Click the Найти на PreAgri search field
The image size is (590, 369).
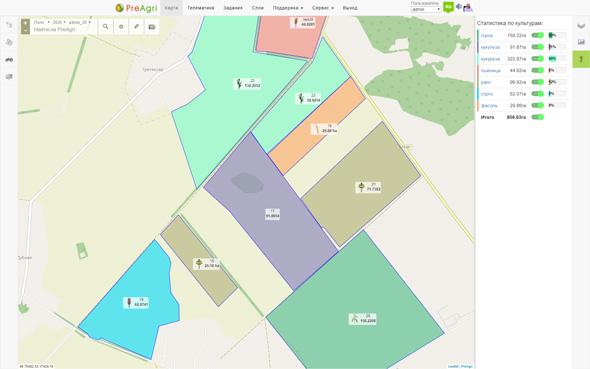tap(60, 30)
